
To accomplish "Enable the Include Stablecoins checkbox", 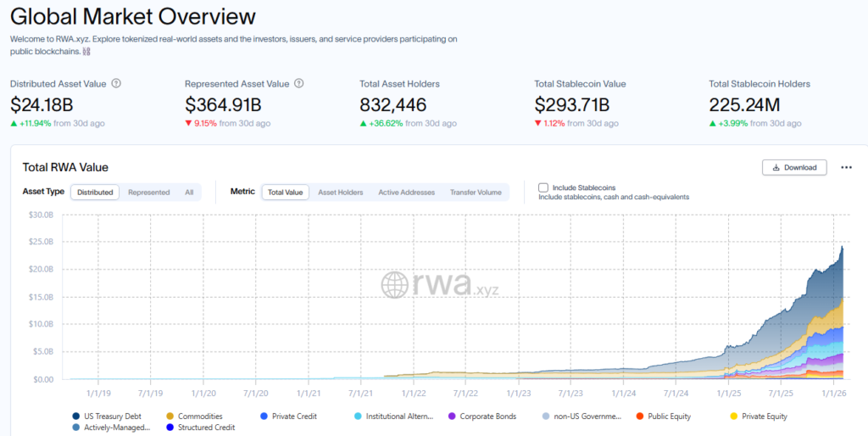I will click(x=543, y=187).
